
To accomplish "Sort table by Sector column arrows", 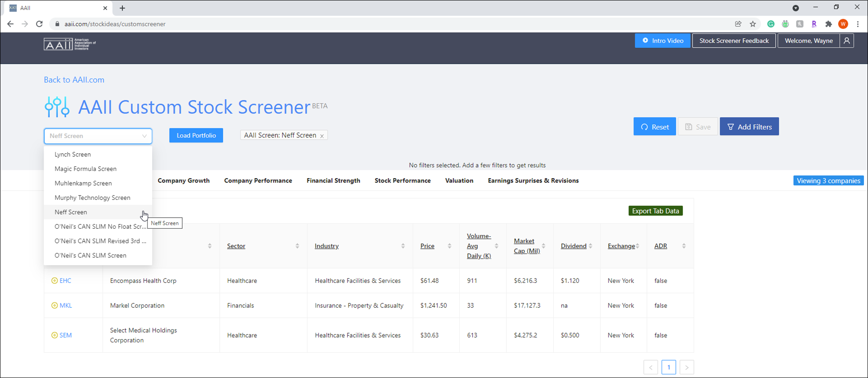I will [297, 246].
